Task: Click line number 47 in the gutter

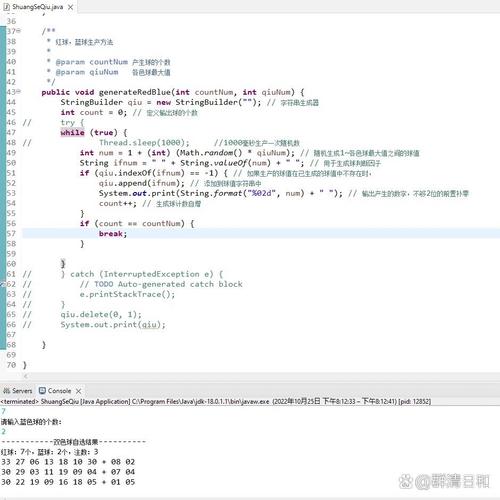Action: tap(11, 132)
